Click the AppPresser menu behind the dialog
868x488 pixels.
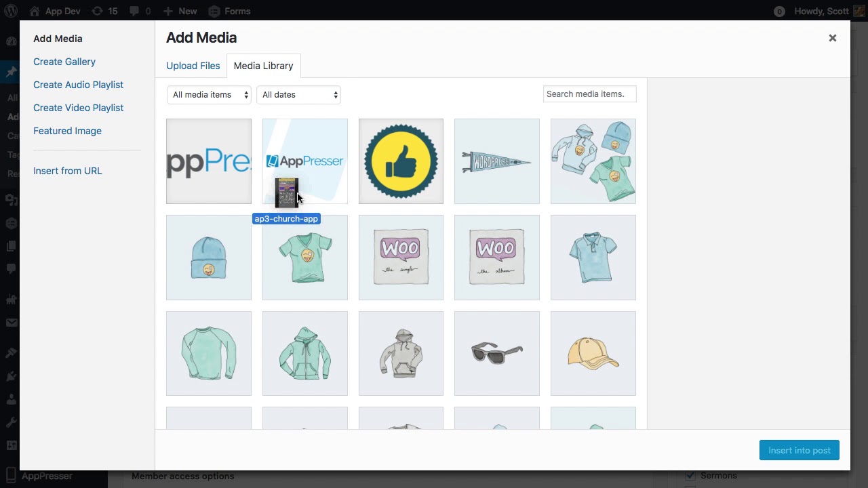(47, 476)
